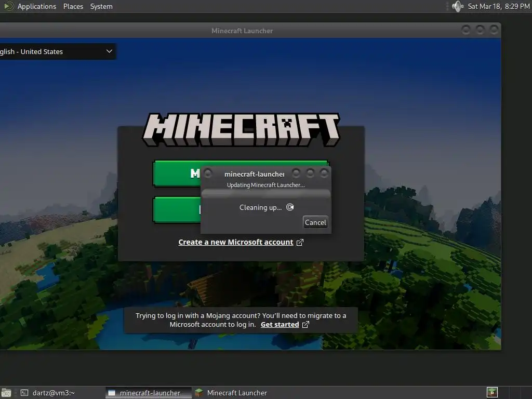Close the minecraft-launcher update dialog

point(324,174)
